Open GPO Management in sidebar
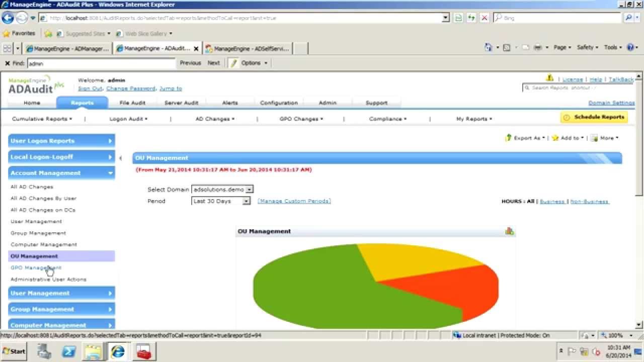This screenshot has width=644, height=362. (x=36, y=267)
